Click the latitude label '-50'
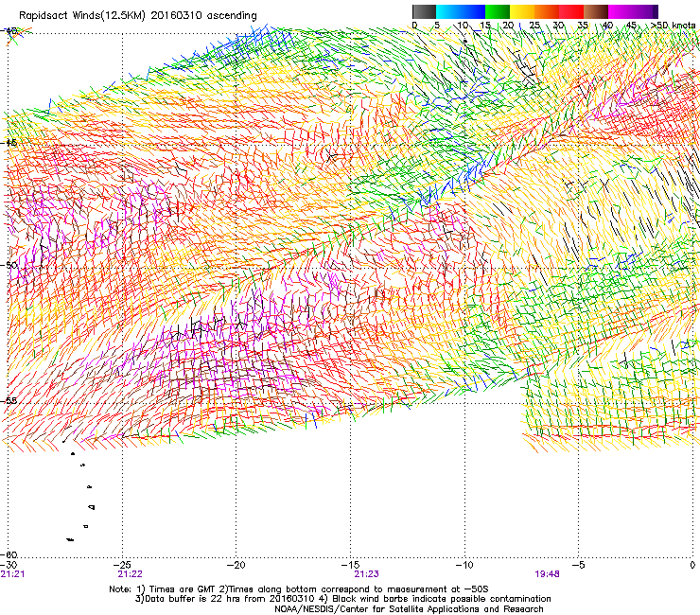 [x=9, y=265]
